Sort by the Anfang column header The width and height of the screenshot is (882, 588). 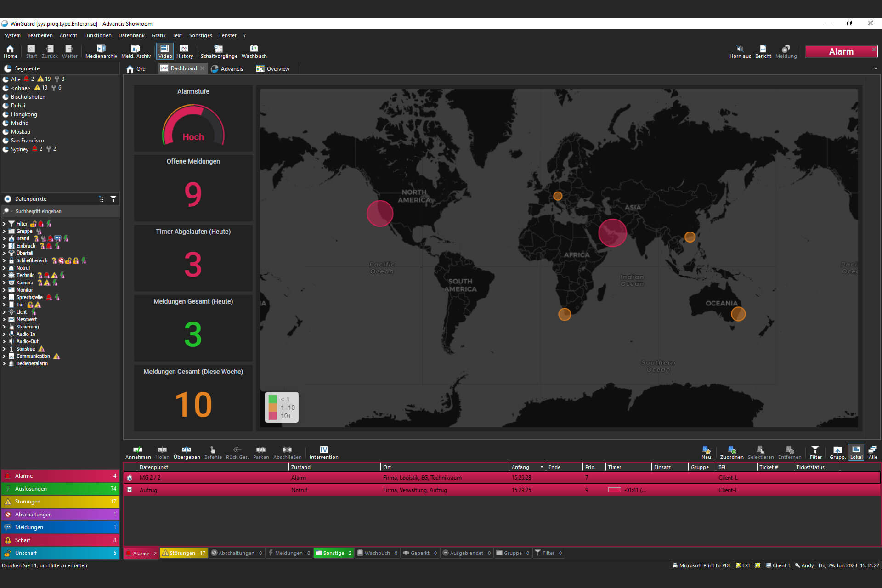(527, 467)
